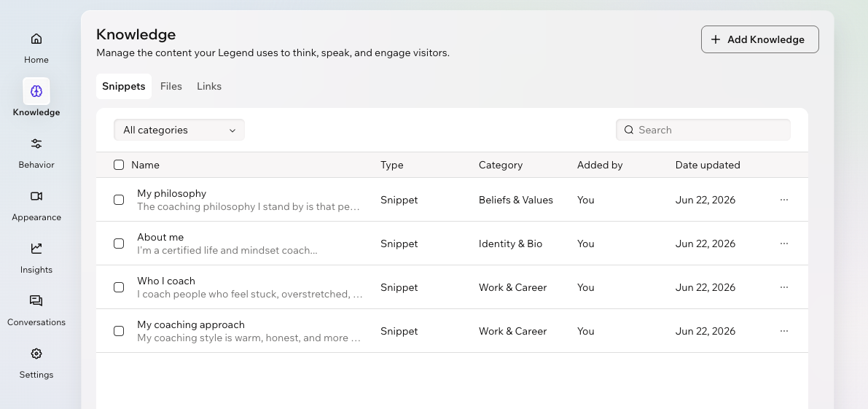Viewport: 868px width, 409px height.
Task: Click 'The coaching philosophy I stand by' preview
Action: click(249, 206)
